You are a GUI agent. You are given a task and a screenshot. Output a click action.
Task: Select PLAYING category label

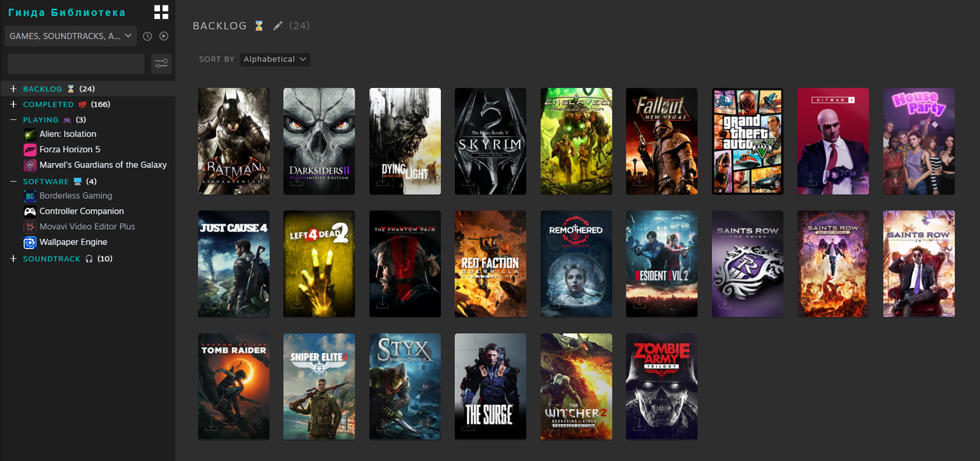coord(41,120)
